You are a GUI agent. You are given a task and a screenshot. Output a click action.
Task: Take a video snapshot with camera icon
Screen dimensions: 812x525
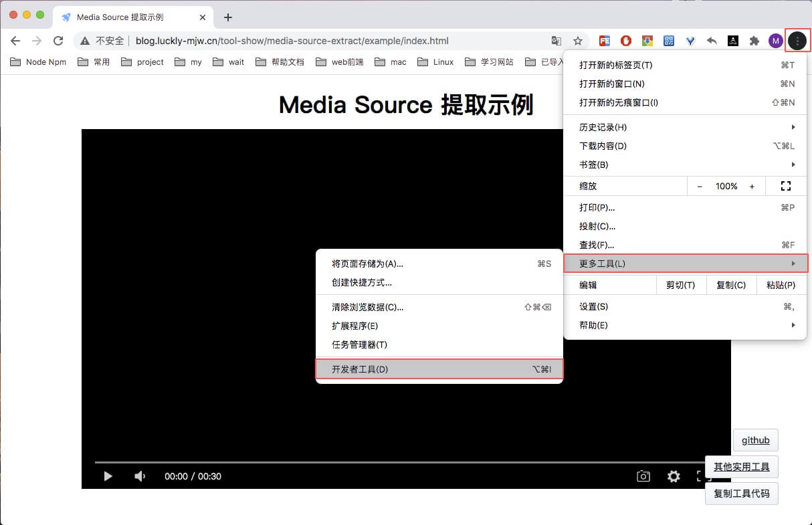[x=643, y=476]
